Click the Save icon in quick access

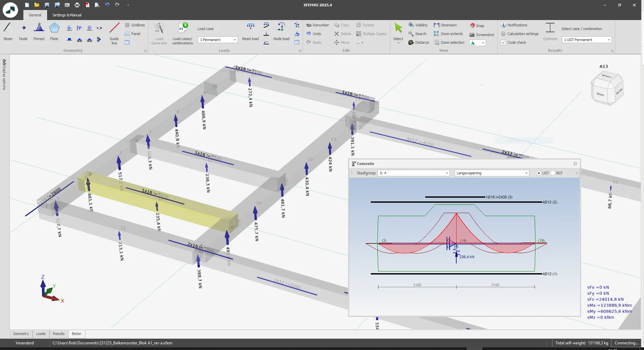tap(47, 5)
